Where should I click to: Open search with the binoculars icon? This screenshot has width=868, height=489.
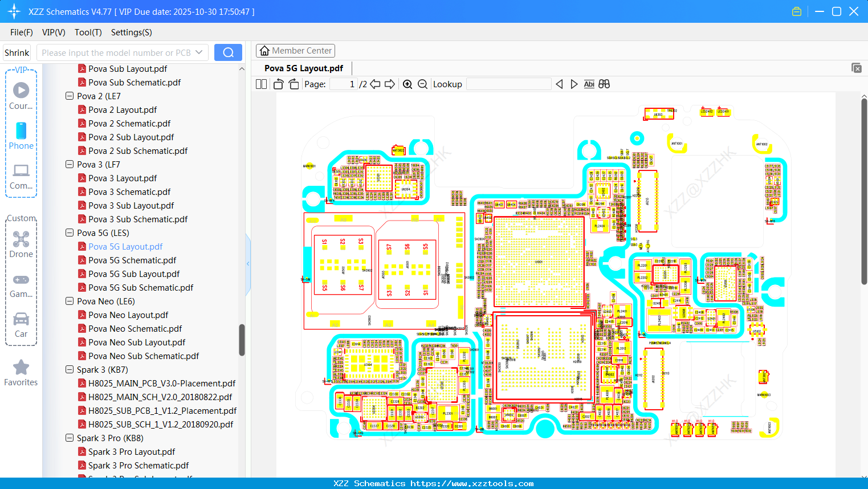(604, 84)
